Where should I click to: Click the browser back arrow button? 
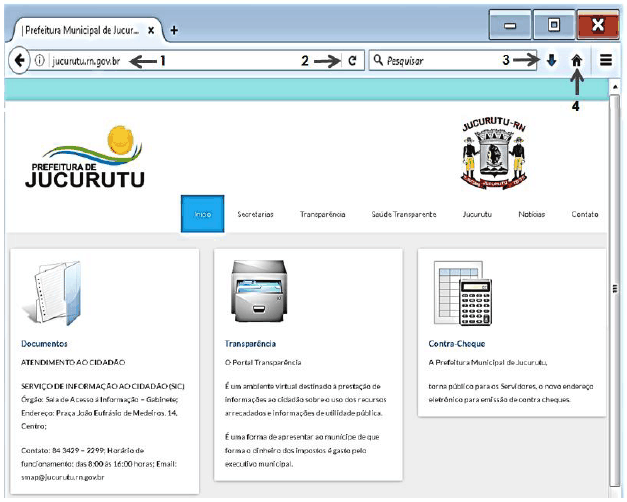pyautogui.click(x=19, y=60)
